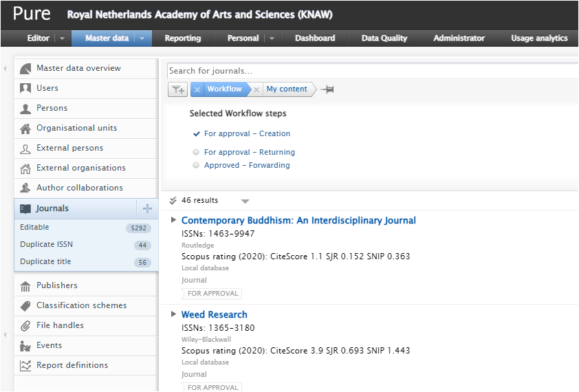Expand the Weed Research journal entry
Screen dimensions: 579x392
coord(173,314)
